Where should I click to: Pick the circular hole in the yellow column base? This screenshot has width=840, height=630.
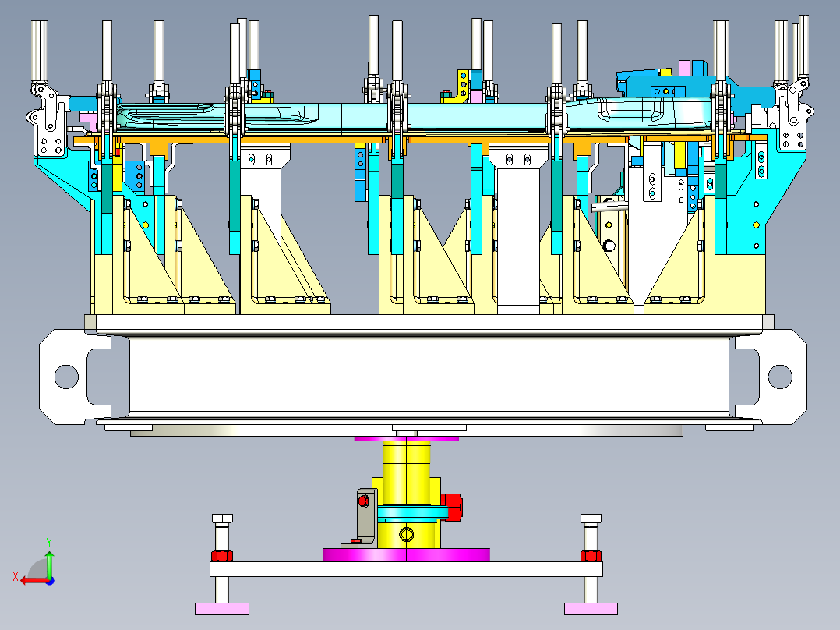tap(407, 535)
